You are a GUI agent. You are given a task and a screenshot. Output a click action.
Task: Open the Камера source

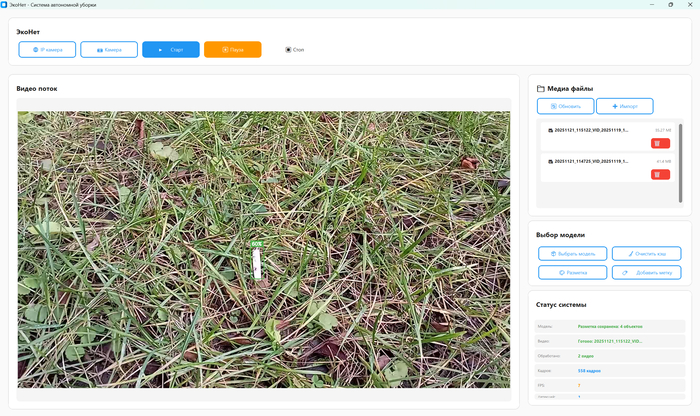click(108, 49)
